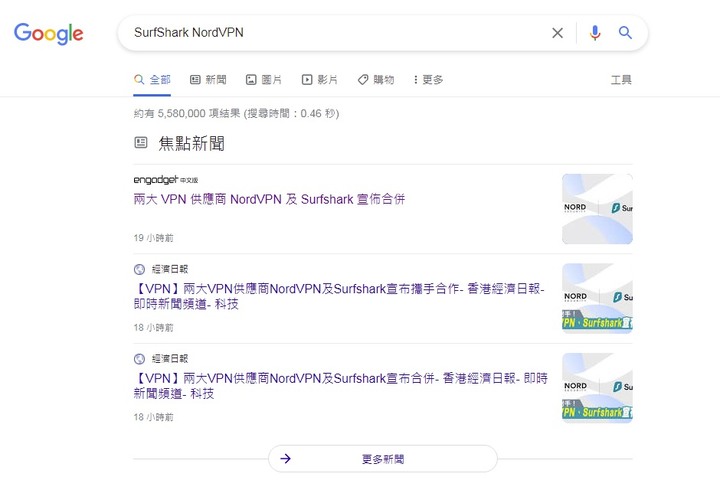
Task: Switch to the 新聞 tab
Action: (x=208, y=80)
